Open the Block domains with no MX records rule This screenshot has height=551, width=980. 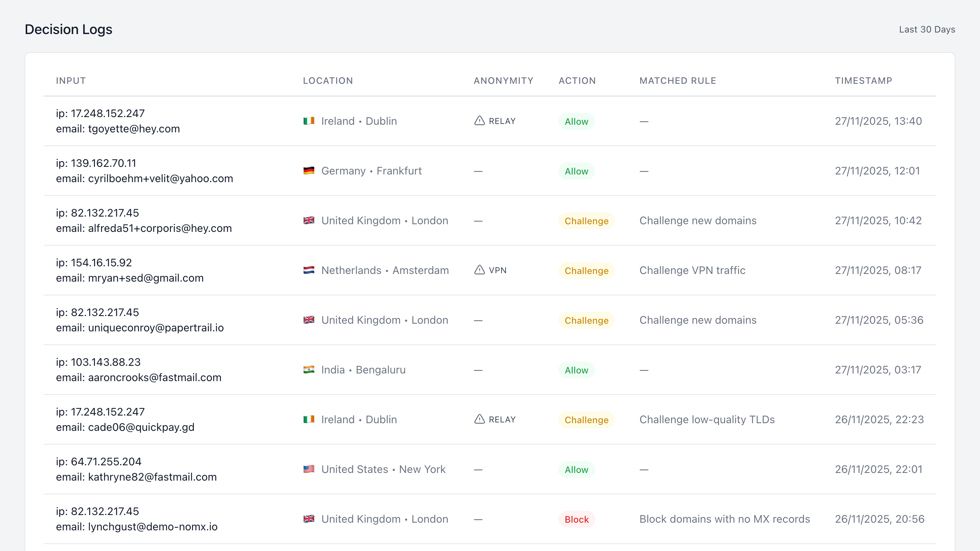click(724, 519)
